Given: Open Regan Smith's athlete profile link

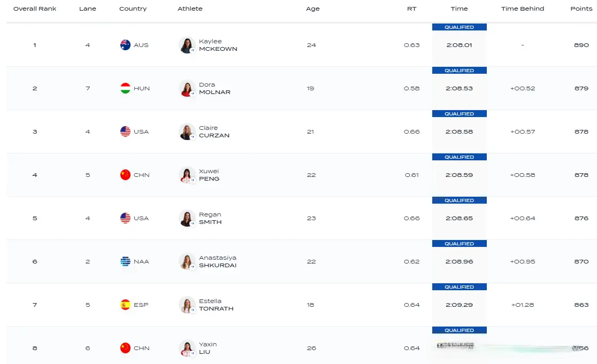Looking at the screenshot, I should pyautogui.click(x=210, y=218).
